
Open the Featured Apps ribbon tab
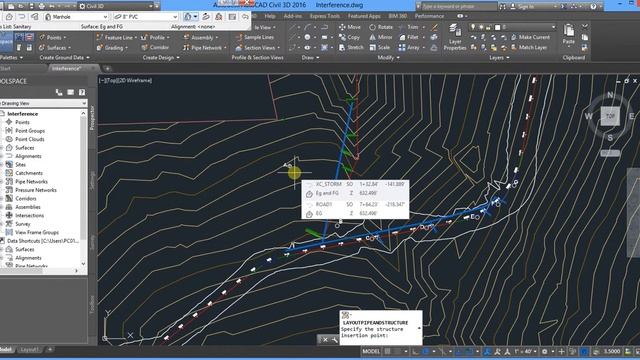364,16
